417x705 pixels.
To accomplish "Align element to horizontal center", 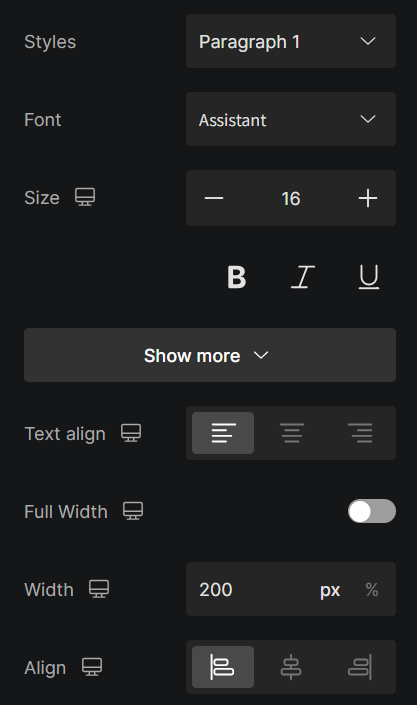I will pos(291,667).
